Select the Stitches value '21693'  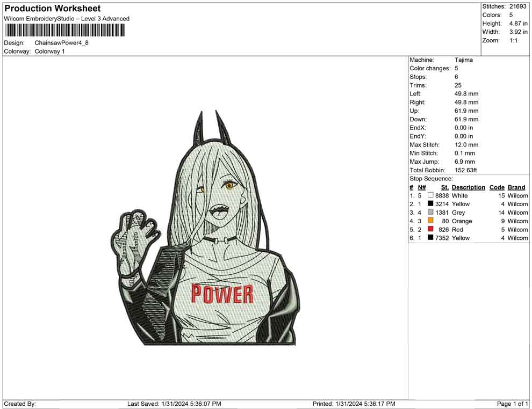coord(517,6)
